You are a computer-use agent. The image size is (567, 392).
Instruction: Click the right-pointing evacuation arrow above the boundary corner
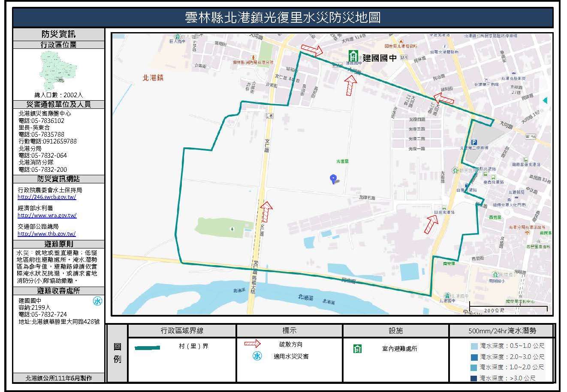pos(312,50)
